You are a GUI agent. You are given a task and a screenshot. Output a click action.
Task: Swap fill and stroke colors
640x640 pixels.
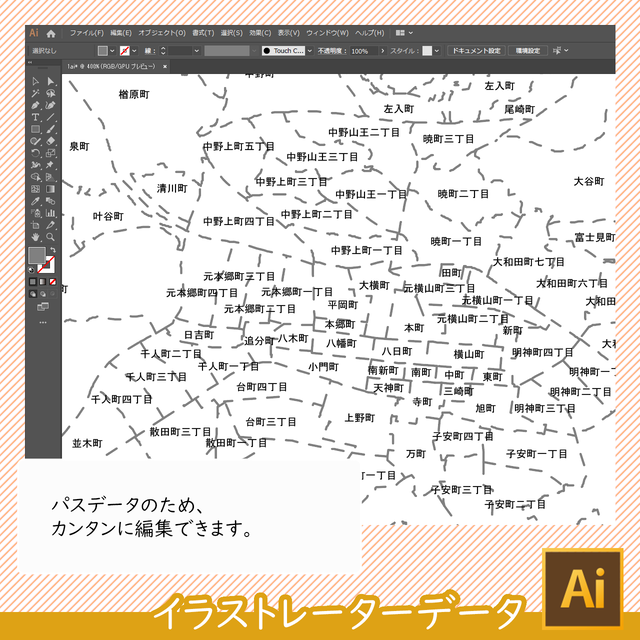[x=53, y=250]
